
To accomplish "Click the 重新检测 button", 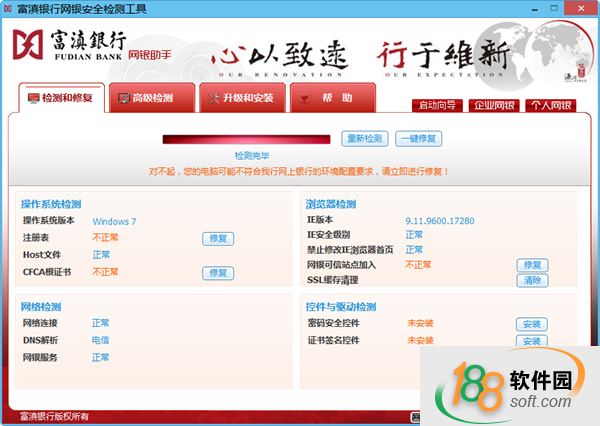I will point(365,139).
